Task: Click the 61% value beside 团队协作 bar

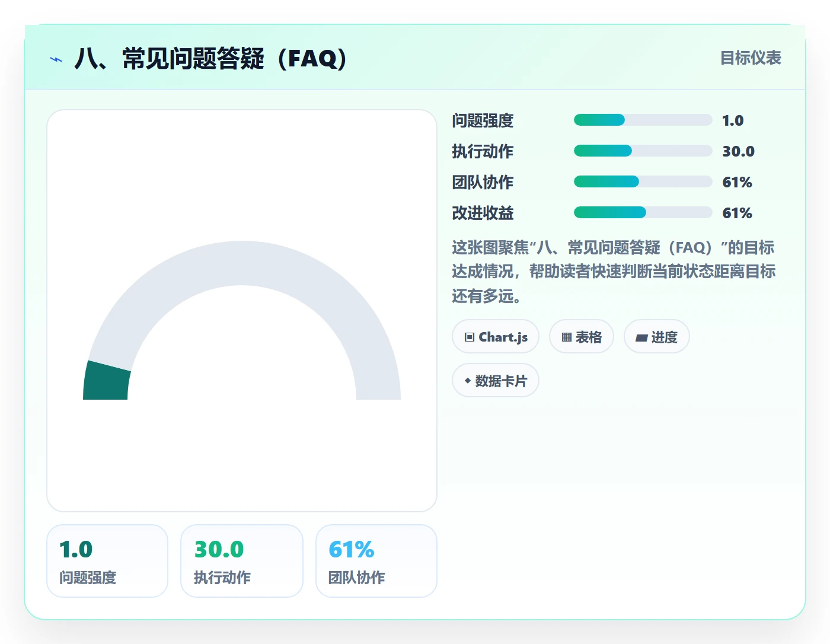Action: pos(737,182)
